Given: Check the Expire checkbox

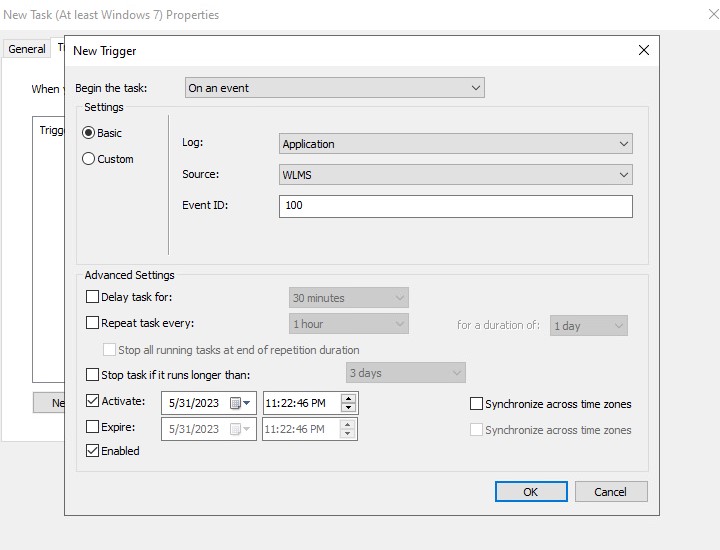Looking at the screenshot, I should click(92, 427).
